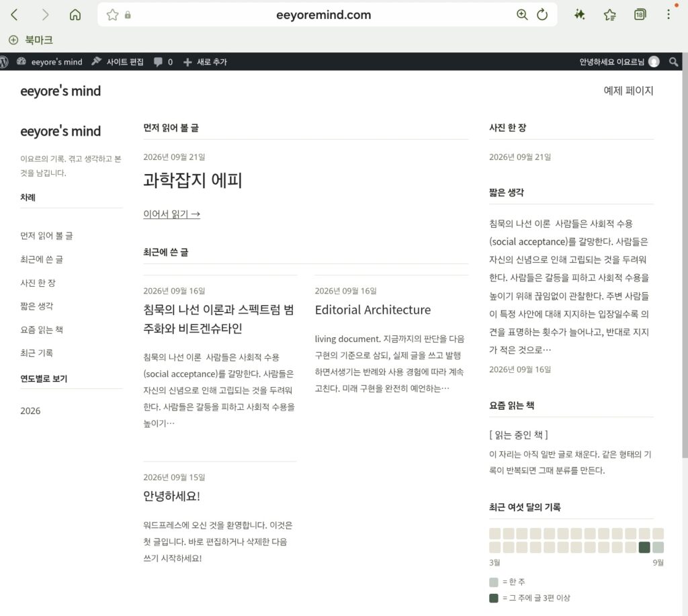Open the zoom magnifier icon in address bar
The image size is (688, 616).
521,15
